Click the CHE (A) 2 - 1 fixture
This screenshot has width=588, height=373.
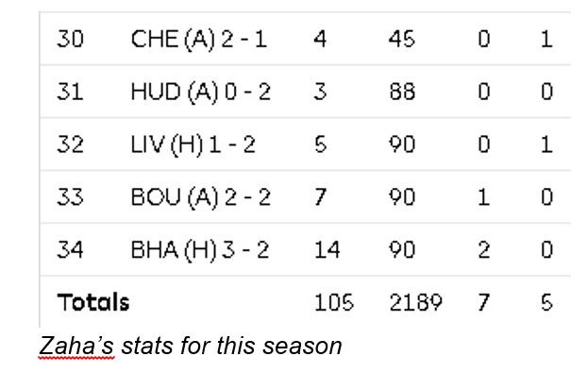pyautogui.click(x=199, y=40)
